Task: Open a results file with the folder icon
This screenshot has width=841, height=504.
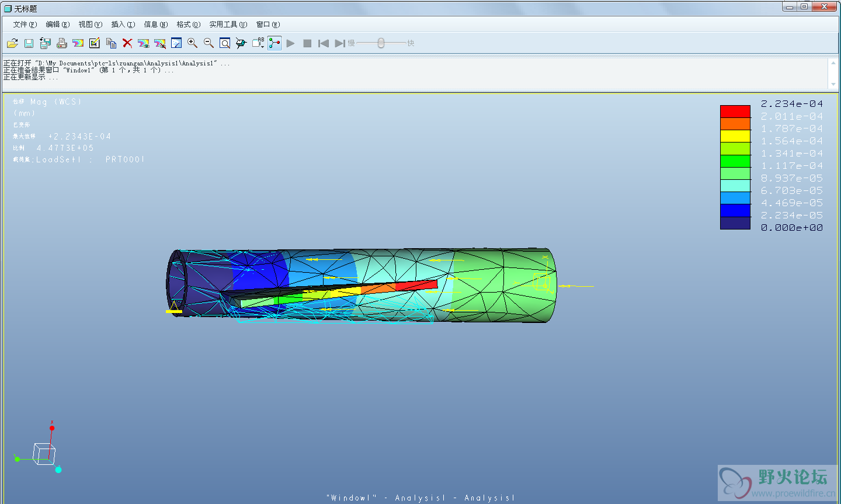Action: pos(12,43)
